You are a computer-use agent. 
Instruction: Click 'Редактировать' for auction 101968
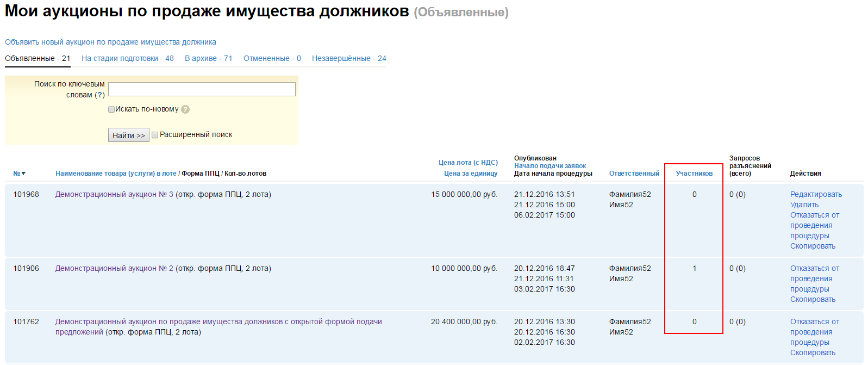(816, 194)
